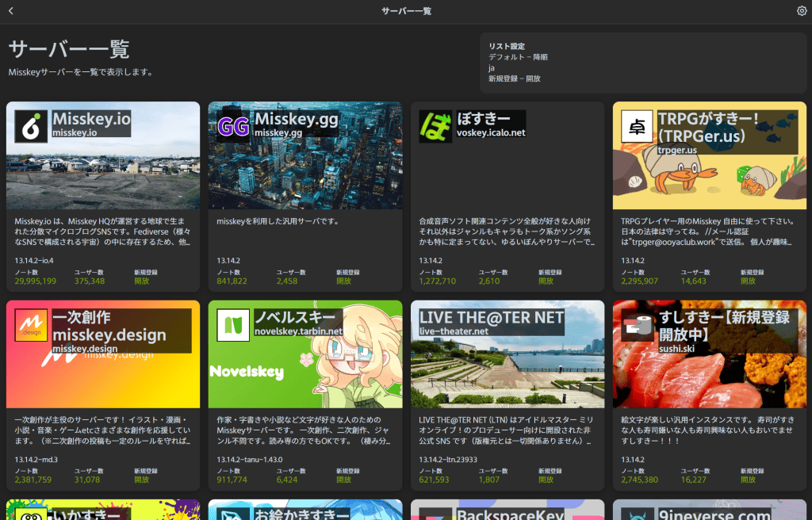Click the sushi.ski domain text
This screenshot has height=520, width=812.
[x=676, y=349]
